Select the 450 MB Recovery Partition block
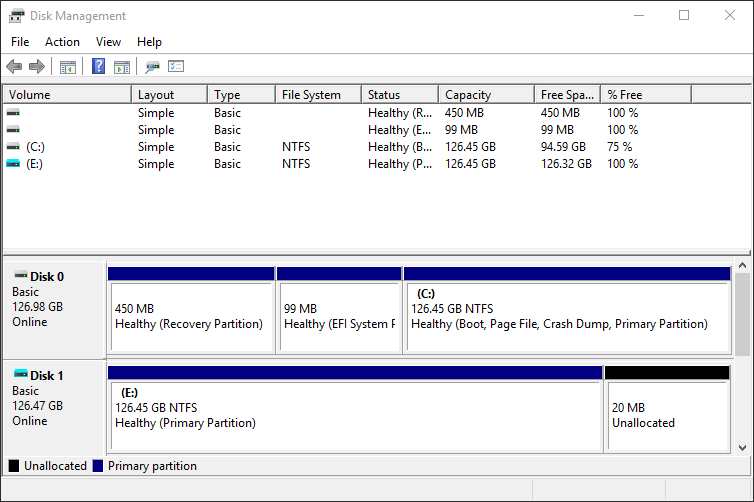This screenshot has width=754, height=502. click(x=190, y=317)
